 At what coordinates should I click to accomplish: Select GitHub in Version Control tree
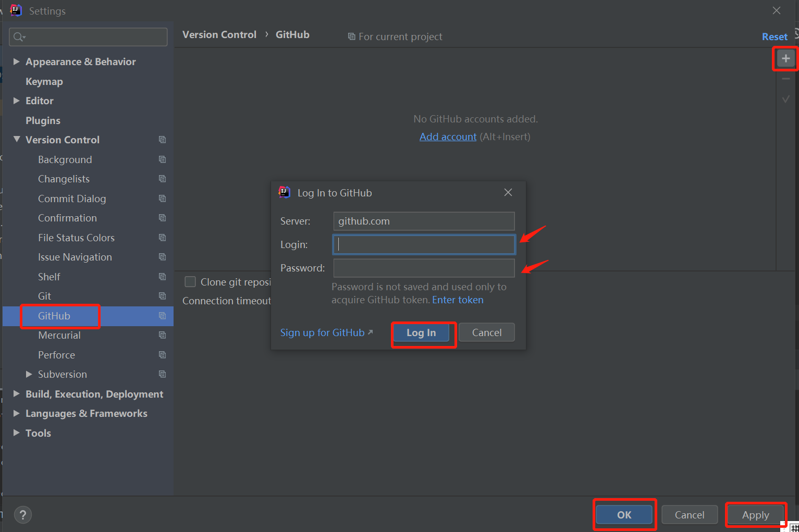[54, 316]
